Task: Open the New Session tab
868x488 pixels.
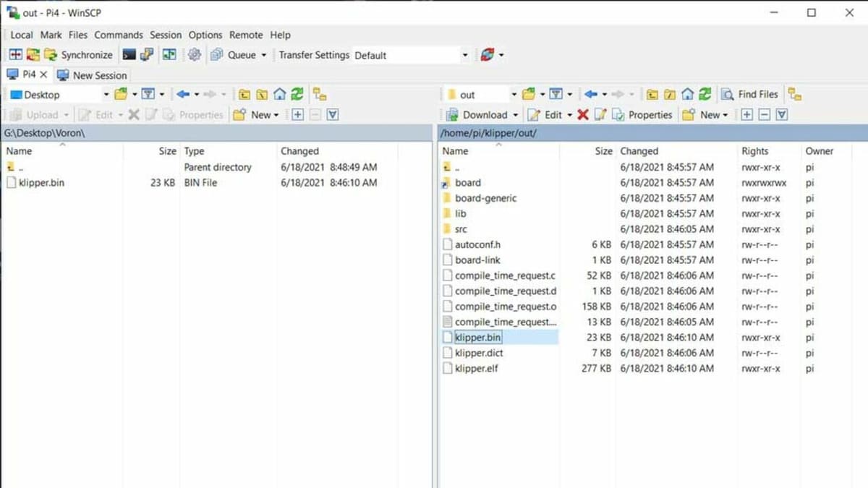Action: pyautogui.click(x=92, y=75)
